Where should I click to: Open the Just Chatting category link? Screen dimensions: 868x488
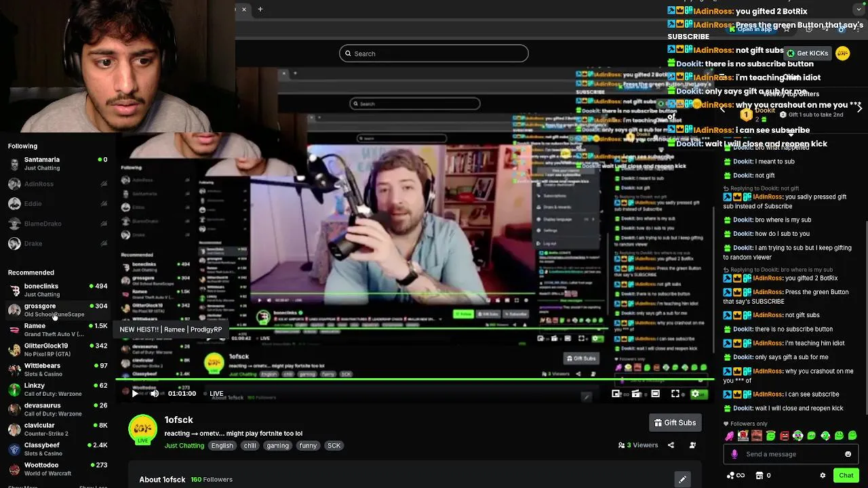pyautogui.click(x=184, y=445)
